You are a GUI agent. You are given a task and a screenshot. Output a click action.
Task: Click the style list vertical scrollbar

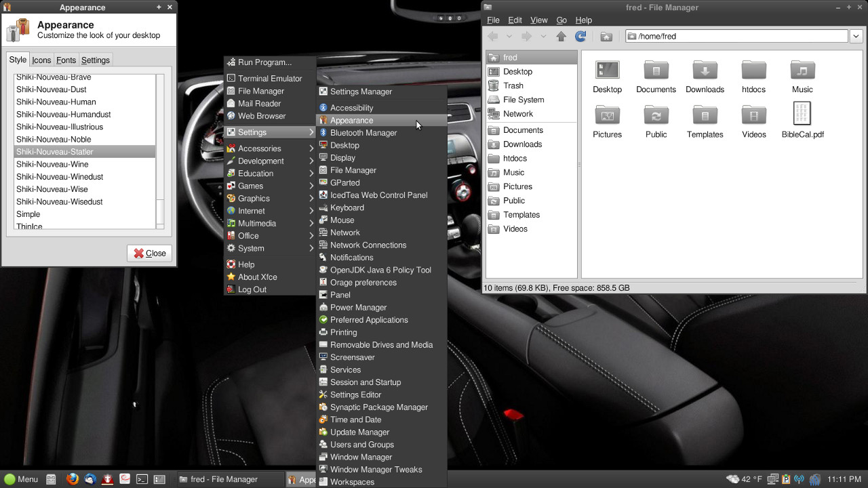pos(160,151)
